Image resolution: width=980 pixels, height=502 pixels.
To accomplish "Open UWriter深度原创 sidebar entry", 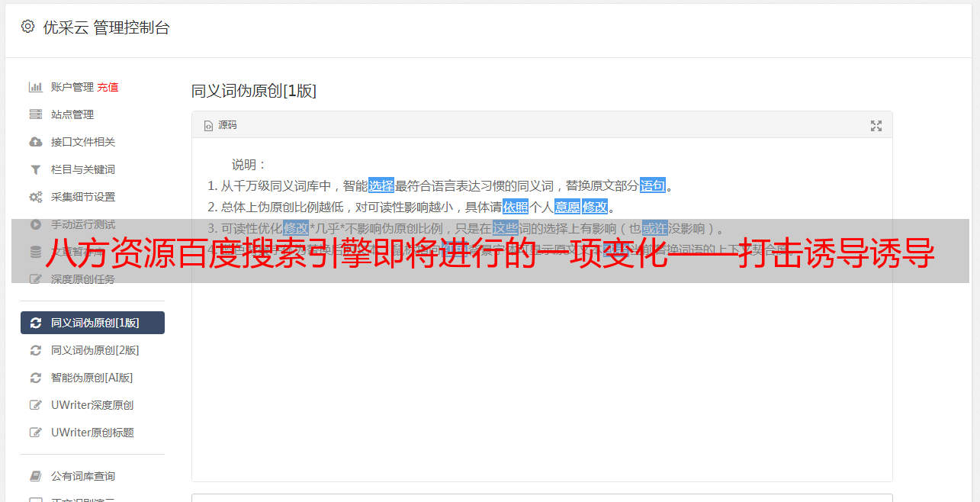I will click(92, 405).
